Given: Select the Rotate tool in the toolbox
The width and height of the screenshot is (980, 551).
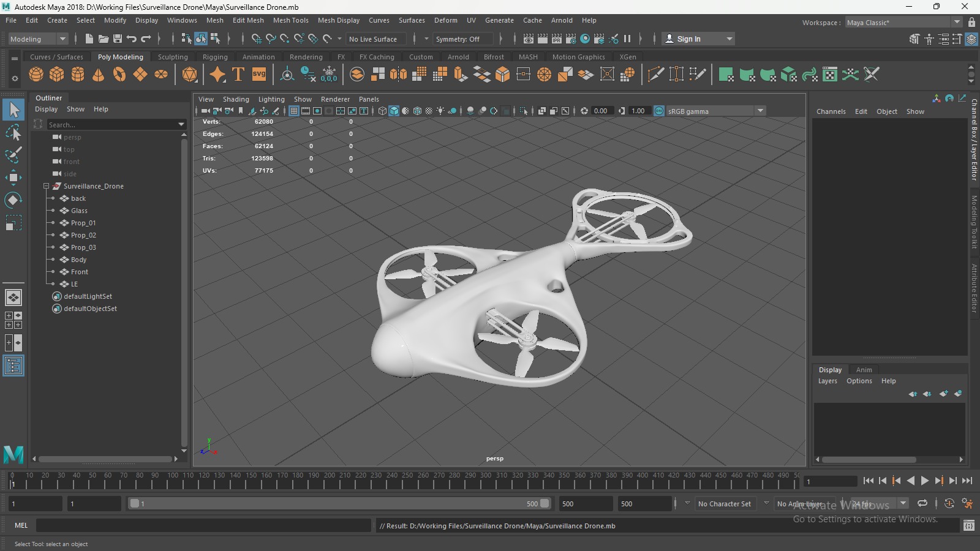Looking at the screenshot, I should pyautogui.click(x=13, y=200).
